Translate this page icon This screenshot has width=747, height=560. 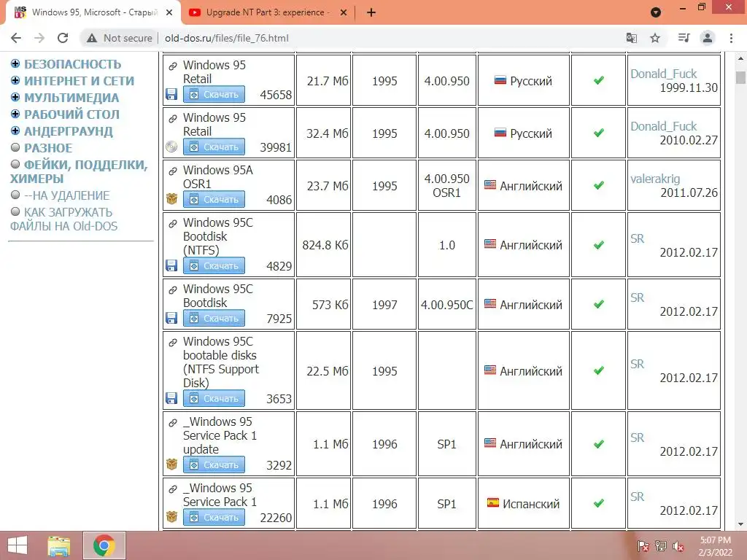pyautogui.click(x=631, y=38)
